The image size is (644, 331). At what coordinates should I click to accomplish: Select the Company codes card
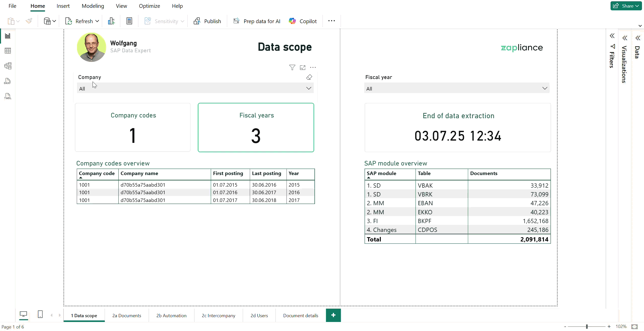(133, 127)
